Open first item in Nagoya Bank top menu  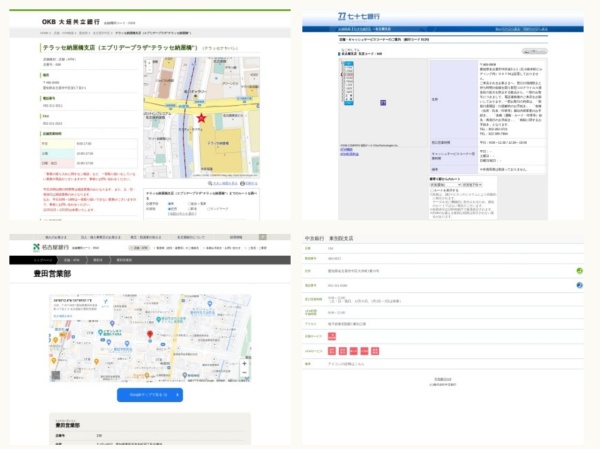(56, 237)
